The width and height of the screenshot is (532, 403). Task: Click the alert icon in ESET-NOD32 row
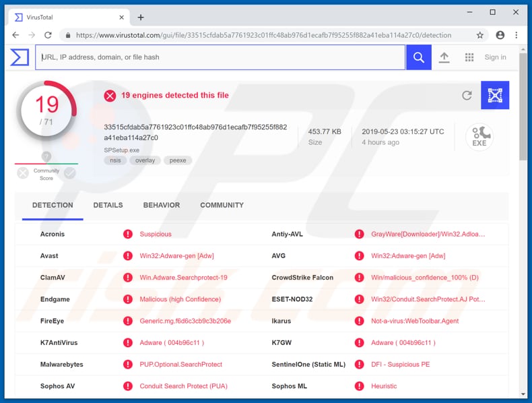pos(359,299)
